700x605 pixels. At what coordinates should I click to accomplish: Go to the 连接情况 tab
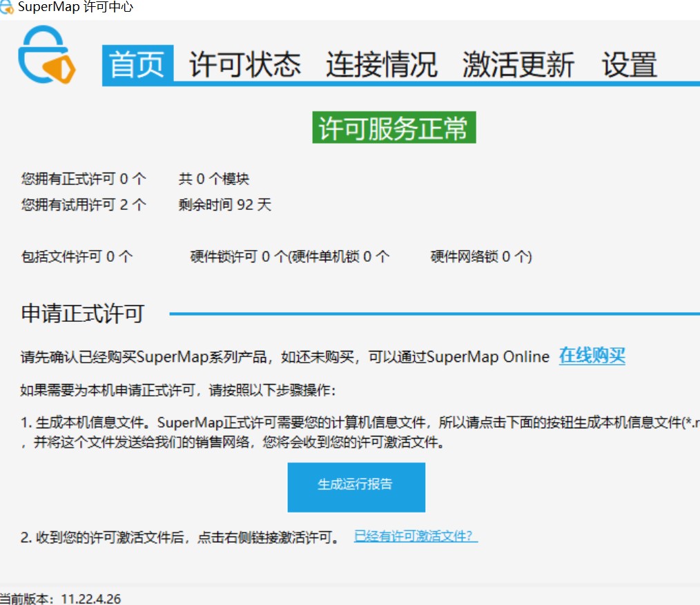tap(382, 64)
